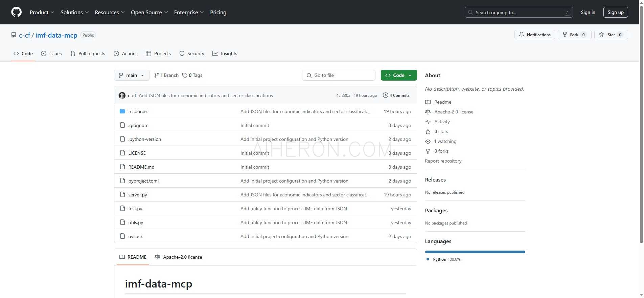Open the resources folder name

[138, 111]
